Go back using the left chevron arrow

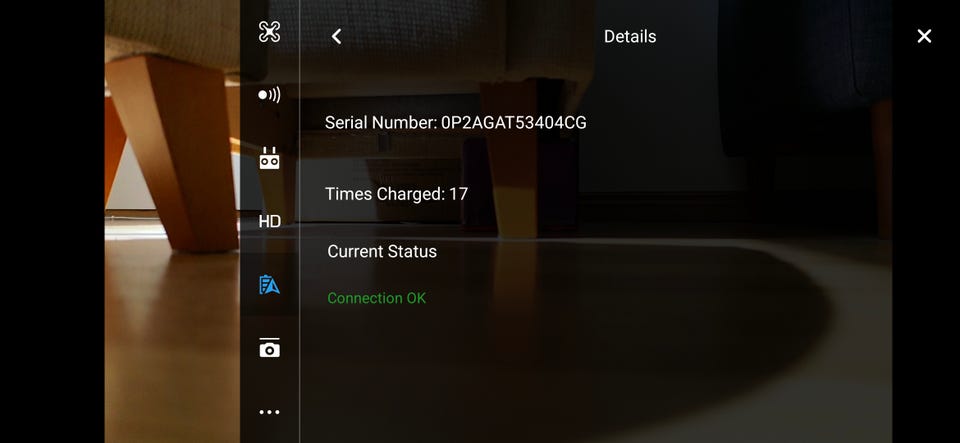(336, 36)
